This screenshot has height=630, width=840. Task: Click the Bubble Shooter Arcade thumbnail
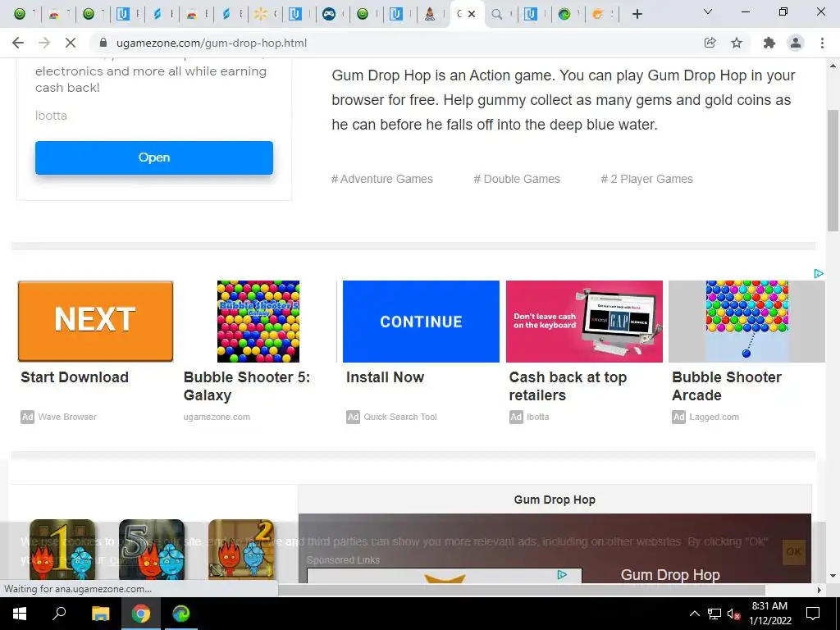click(x=746, y=322)
